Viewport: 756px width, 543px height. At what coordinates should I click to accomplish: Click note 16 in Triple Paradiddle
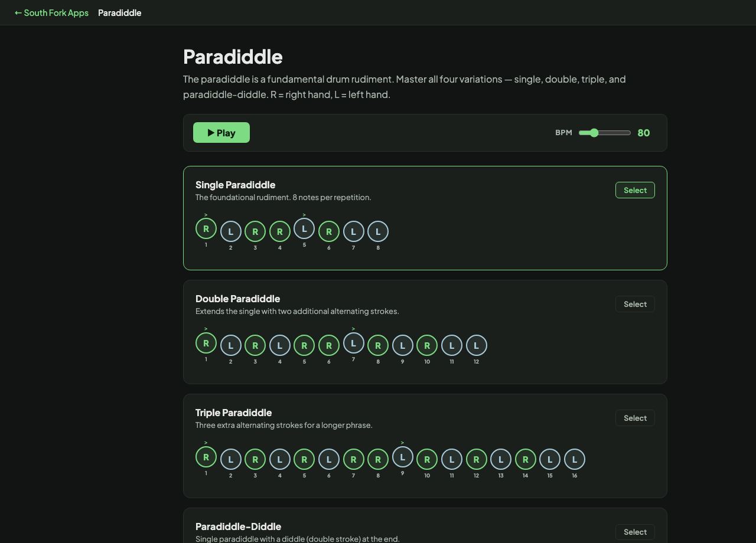coord(574,459)
